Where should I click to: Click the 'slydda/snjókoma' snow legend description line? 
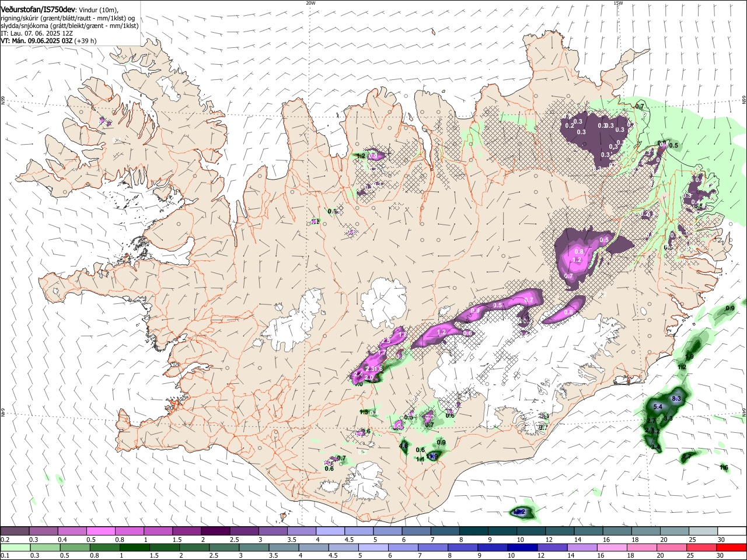point(69,26)
